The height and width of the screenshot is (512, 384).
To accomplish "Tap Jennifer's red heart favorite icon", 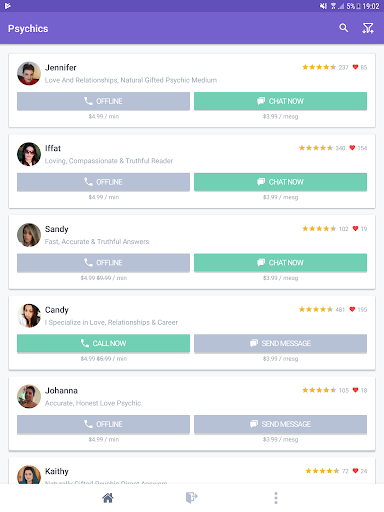I will click(x=355, y=67).
